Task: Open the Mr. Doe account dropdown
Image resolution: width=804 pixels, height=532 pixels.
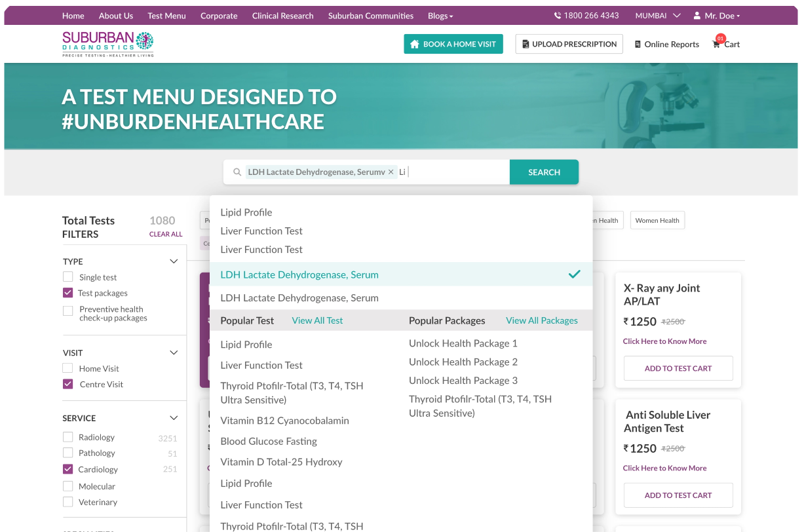Action: pyautogui.click(x=717, y=16)
